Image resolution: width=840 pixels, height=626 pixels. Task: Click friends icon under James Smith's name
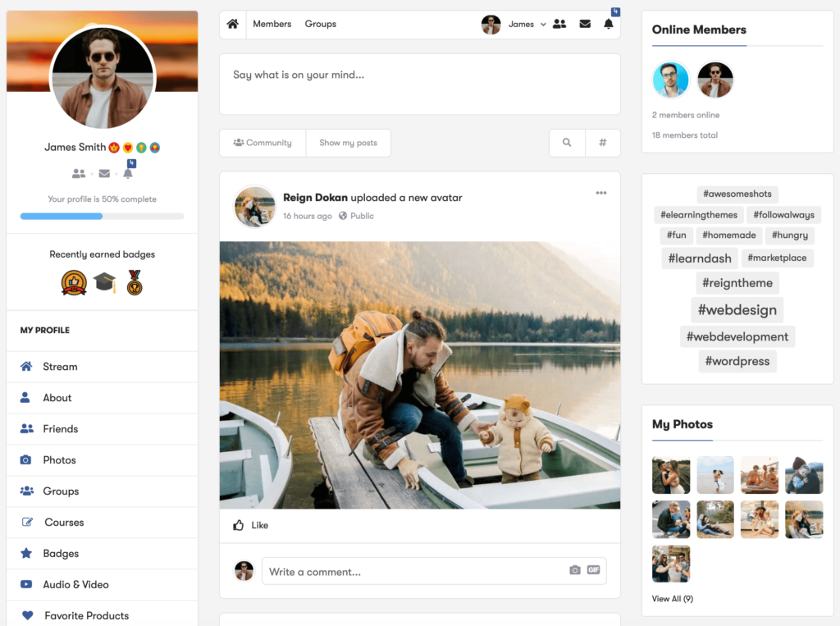(79, 174)
